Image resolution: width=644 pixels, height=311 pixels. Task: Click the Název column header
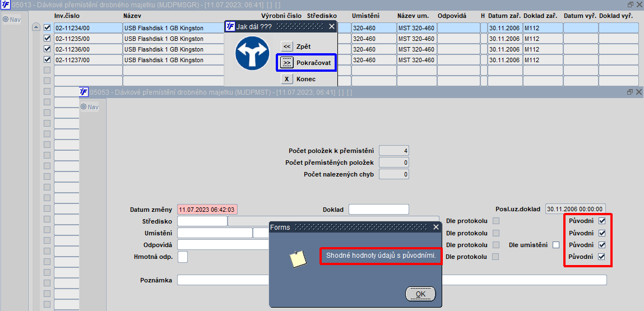click(x=132, y=16)
